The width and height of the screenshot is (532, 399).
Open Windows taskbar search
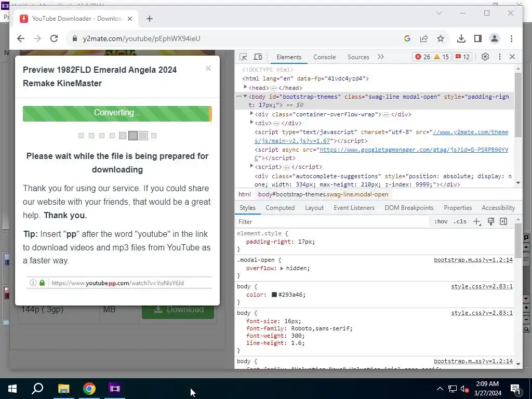(37, 389)
